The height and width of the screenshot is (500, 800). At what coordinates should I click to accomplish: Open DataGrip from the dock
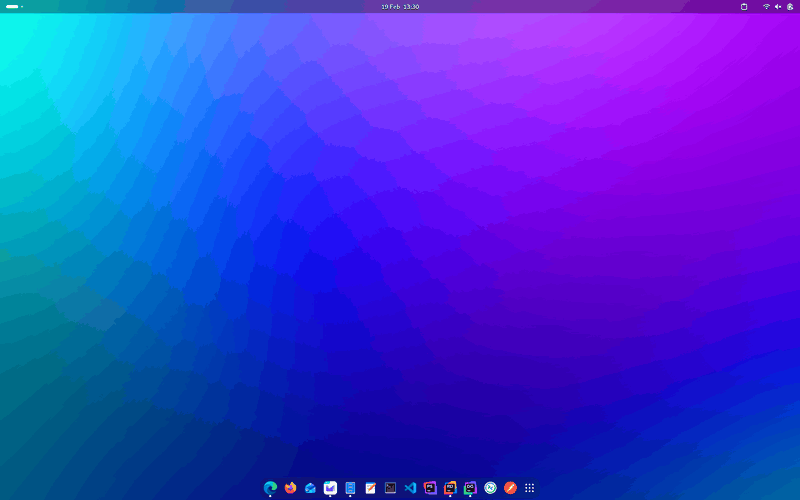click(x=470, y=487)
